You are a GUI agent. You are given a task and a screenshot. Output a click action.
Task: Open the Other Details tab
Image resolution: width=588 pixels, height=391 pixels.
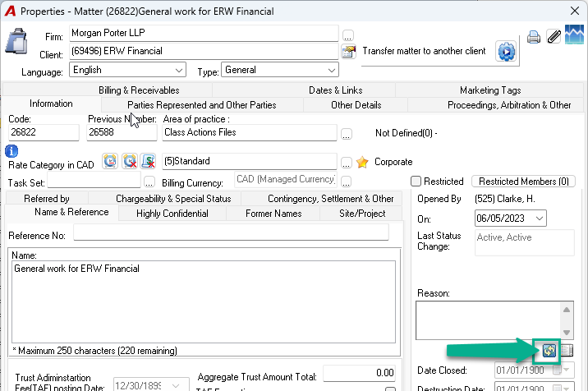tap(356, 105)
